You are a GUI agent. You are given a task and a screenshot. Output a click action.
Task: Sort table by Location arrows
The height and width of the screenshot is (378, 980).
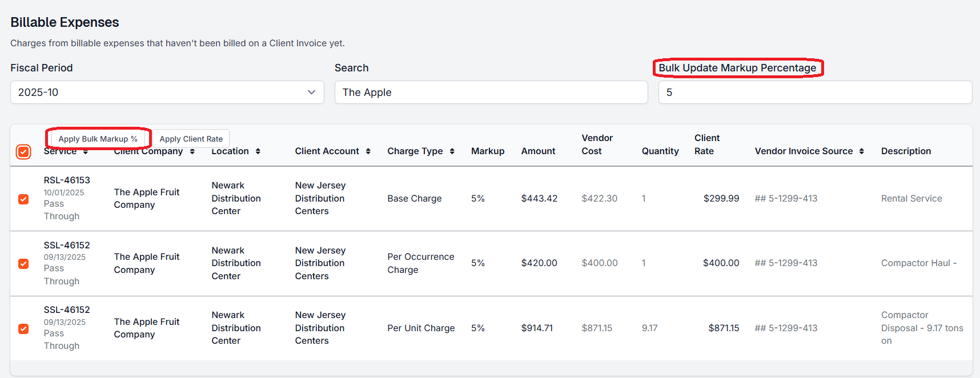tap(258, 151)
